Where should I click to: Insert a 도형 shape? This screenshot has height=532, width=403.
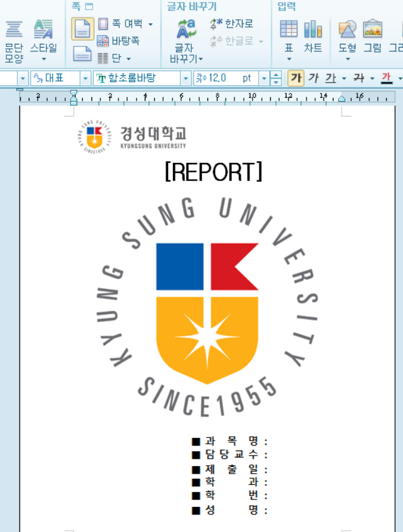click(x=347, y=36)
